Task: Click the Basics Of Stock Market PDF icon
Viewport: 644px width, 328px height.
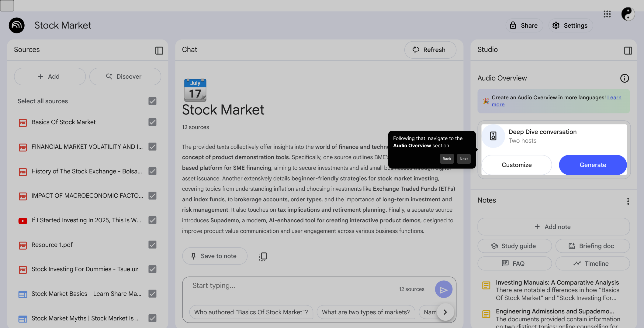Action: click(23, 123)
